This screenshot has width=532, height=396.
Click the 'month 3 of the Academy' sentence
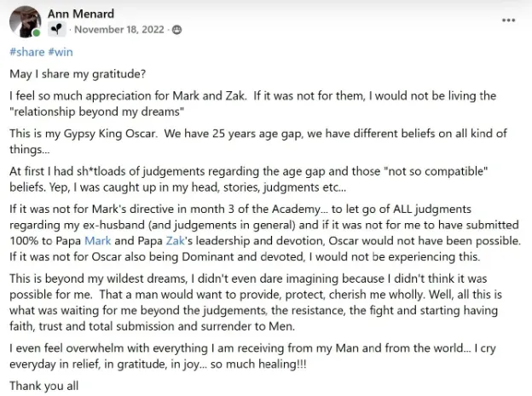264,225
